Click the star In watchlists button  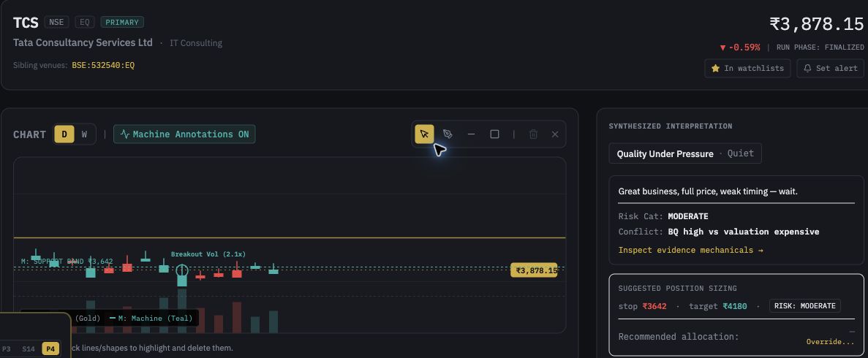747,68
